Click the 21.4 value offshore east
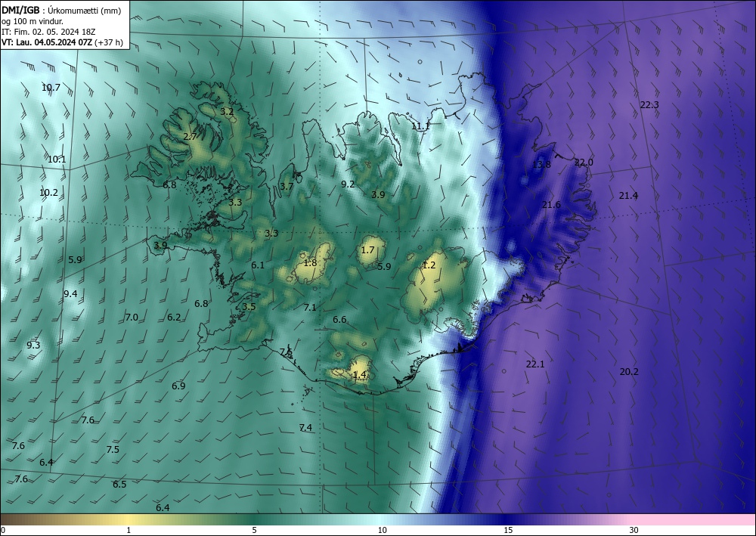Screen dimensions: 756x536 (x=629, y=196)
